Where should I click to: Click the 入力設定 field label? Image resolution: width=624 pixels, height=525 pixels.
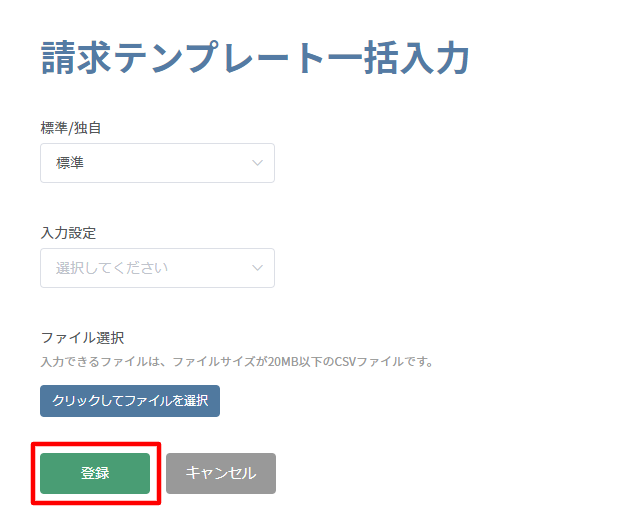[x=68, y=233]
